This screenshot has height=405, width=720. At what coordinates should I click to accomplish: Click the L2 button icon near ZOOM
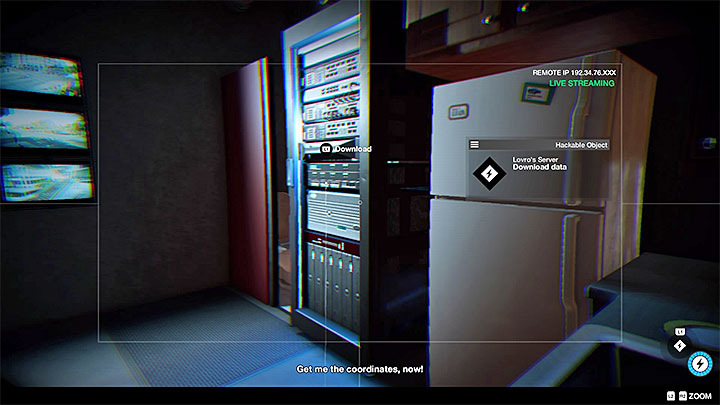click(670, 397)
